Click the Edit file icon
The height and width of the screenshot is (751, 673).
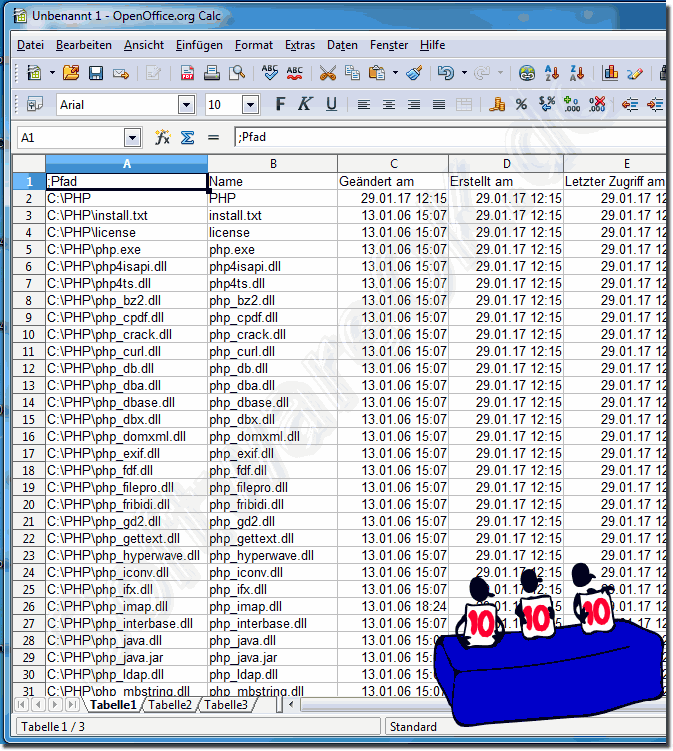coord(153,73)
